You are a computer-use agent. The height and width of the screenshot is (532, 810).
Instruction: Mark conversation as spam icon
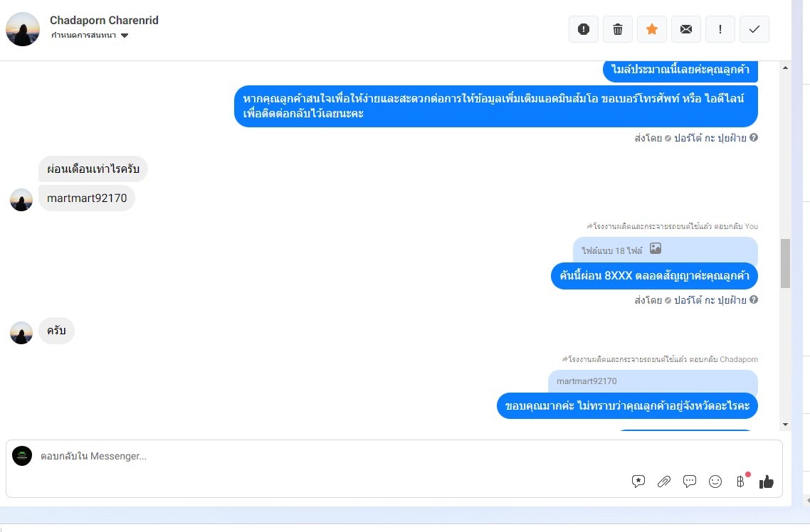click(x=583, y=29)
